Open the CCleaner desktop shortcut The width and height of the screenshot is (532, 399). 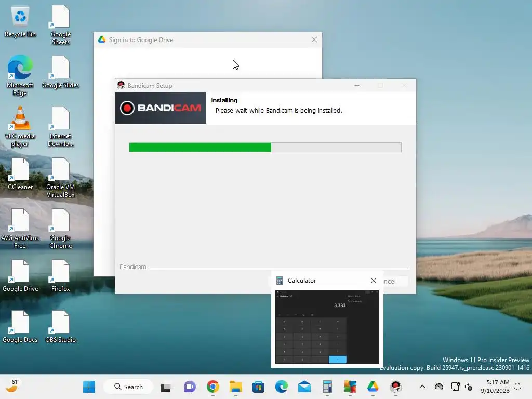[20, 174]
